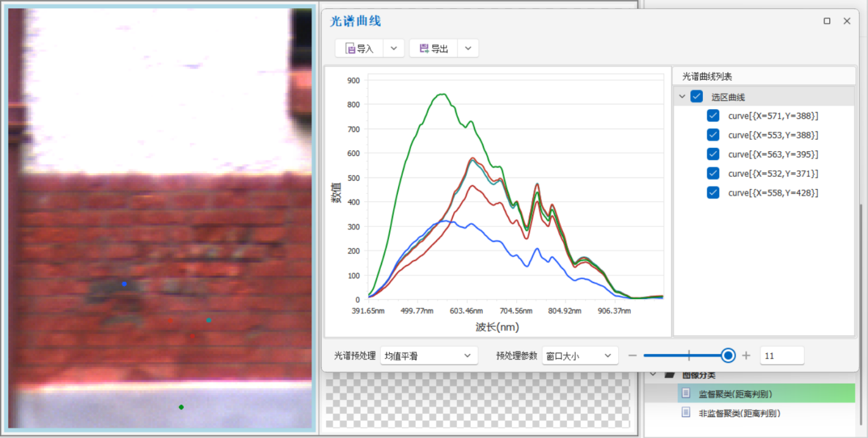Maximize the 光谱曲线 dialog

(x=827, y=21)
